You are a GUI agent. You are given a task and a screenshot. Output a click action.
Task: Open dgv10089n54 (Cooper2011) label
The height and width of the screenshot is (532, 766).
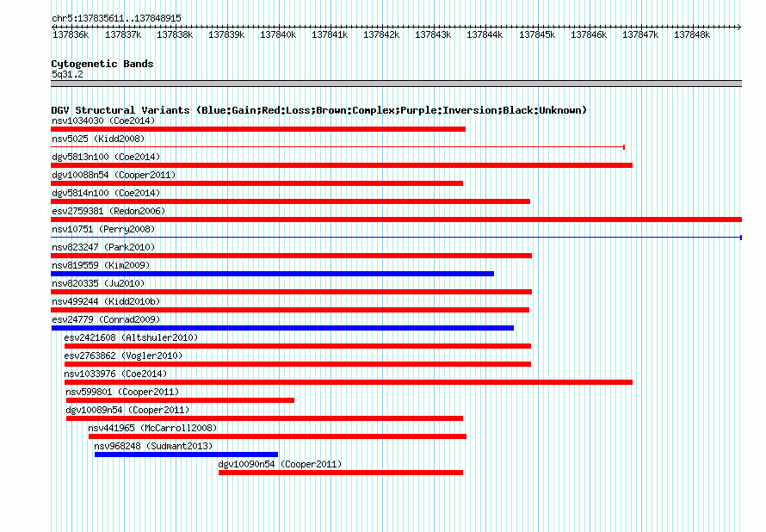(x=127, y=410)
